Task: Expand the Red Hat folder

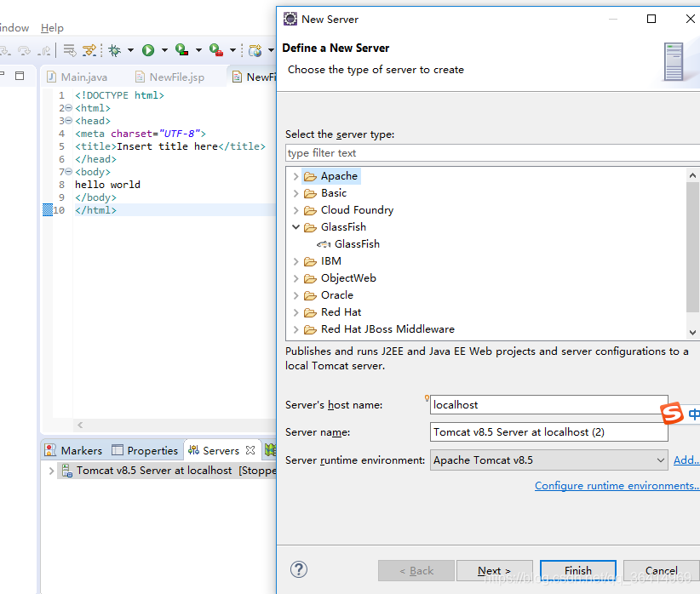Action: [295, 312]
